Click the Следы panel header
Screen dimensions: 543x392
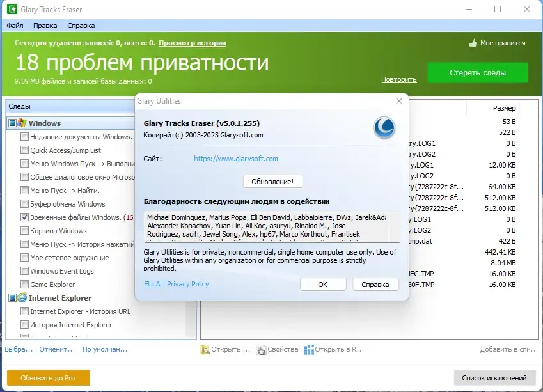pos(70,106)
